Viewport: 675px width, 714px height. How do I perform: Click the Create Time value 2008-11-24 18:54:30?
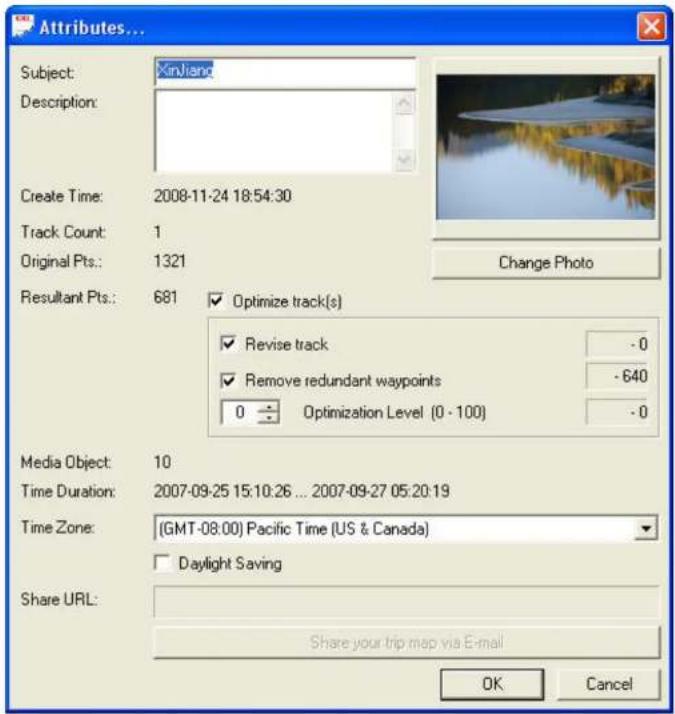coord(222,196)
